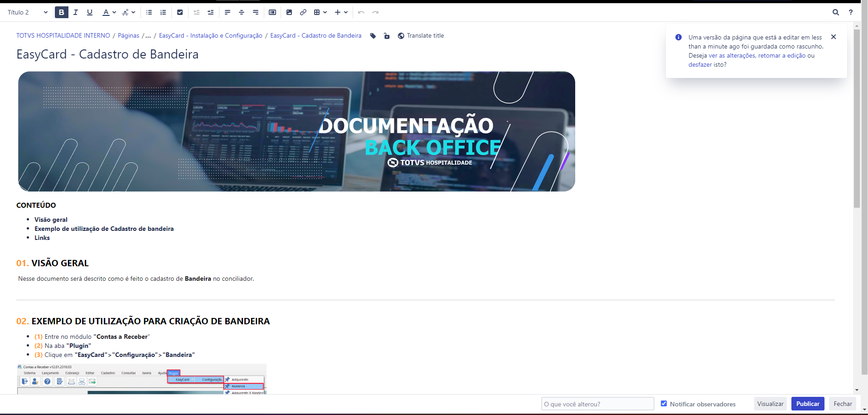Align text to the left

pyautogui.click(x=228, y=12)
